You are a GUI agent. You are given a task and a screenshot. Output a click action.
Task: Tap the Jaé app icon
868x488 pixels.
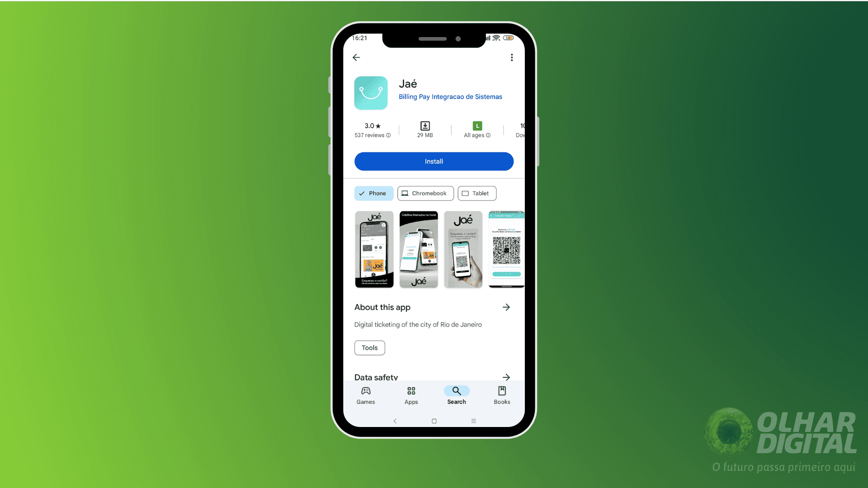(x=371, y=92)
